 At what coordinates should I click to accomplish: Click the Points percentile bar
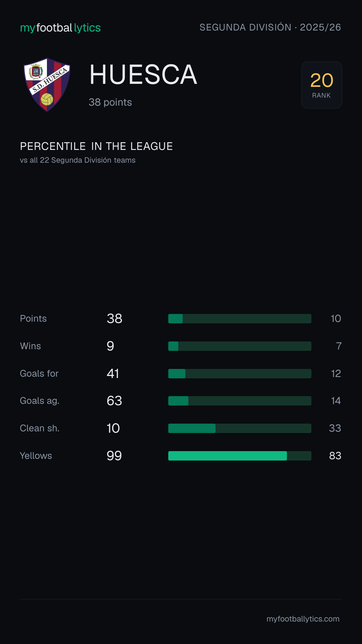click(x=240, y=319)
